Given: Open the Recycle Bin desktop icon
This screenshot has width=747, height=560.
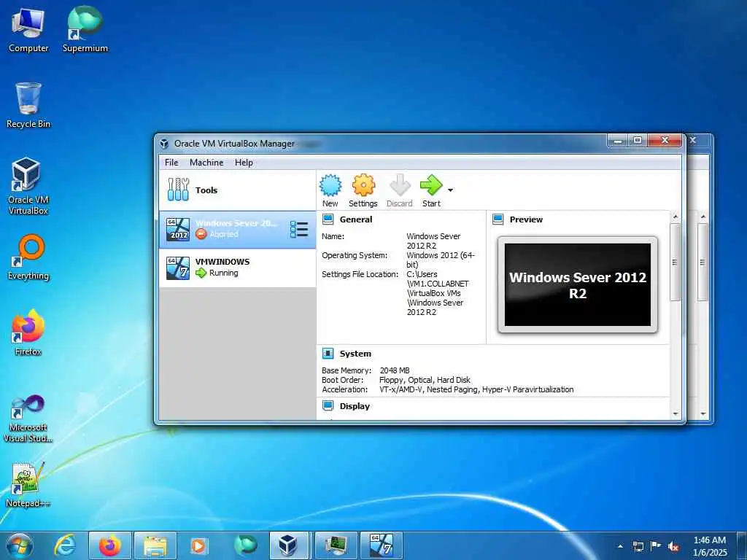Looking at the screenshot, I should 28,106.
